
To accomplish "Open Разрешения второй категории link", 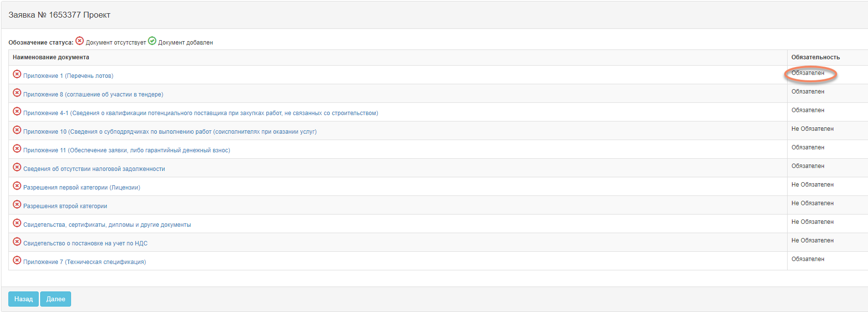I will 65,206.
